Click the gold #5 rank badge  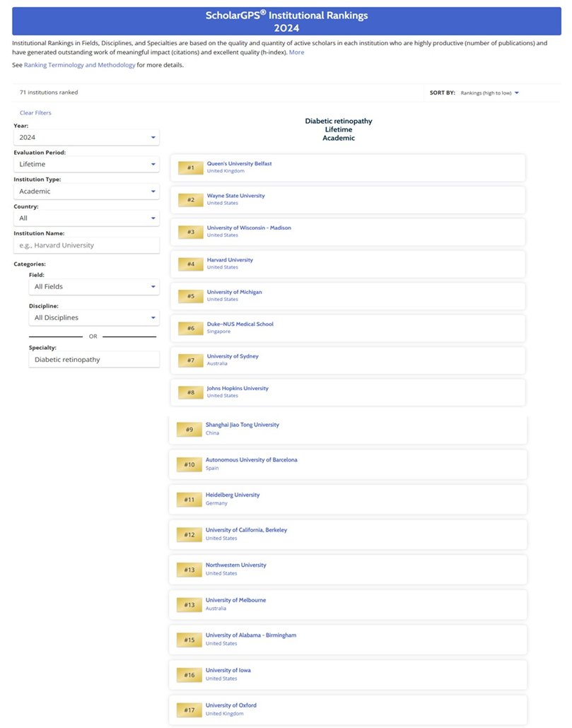pos(191,295)
